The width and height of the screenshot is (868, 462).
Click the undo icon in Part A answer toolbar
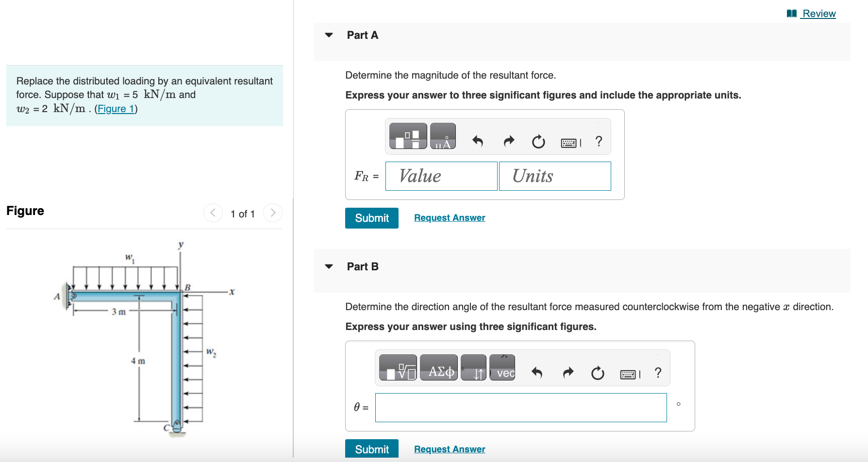[x=478, y=141]
